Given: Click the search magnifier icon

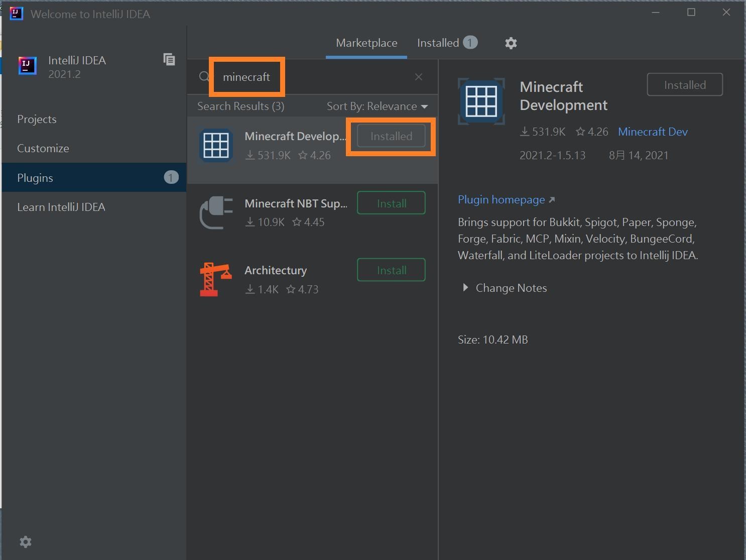Looking at the screenshot, I should pyautogui.click(x=204, y=77).
